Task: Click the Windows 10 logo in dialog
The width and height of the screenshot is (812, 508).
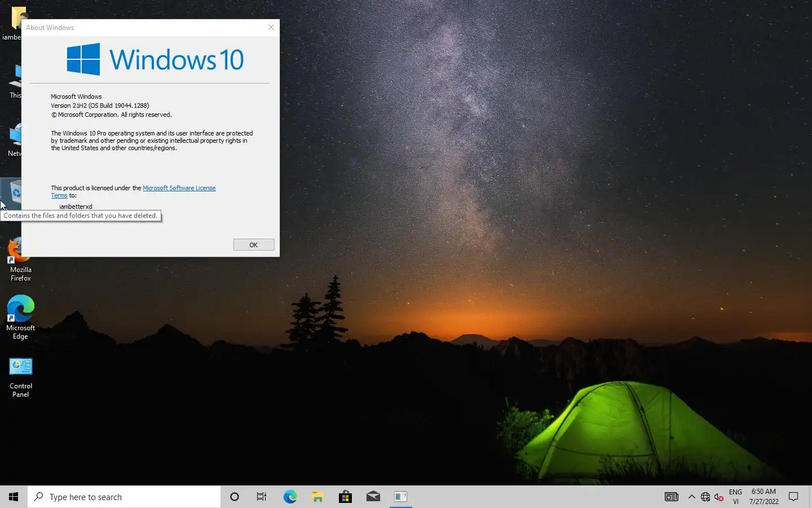Action: [155, 59]
